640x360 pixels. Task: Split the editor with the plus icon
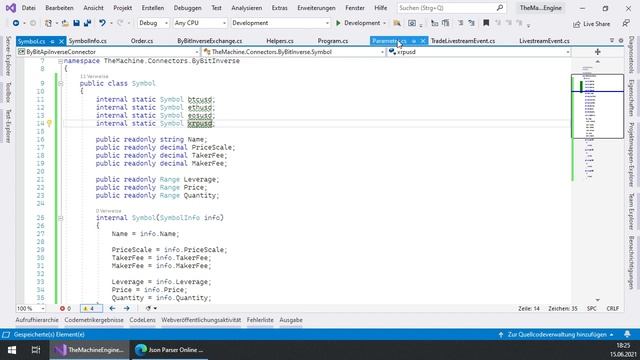point(598,52)
